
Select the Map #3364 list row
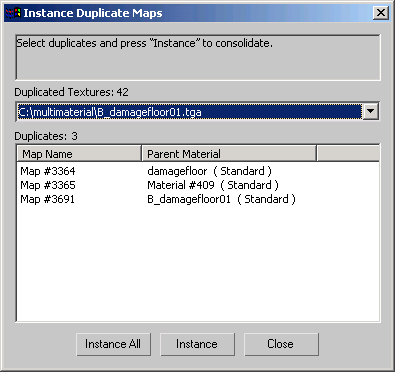pos(198,171)
